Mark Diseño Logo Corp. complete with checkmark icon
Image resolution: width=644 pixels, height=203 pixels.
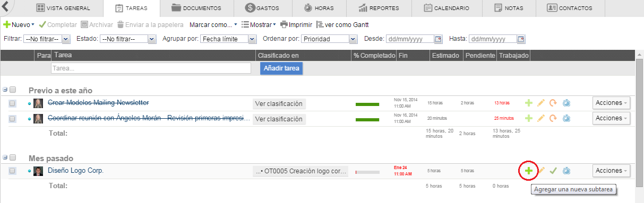553,171
